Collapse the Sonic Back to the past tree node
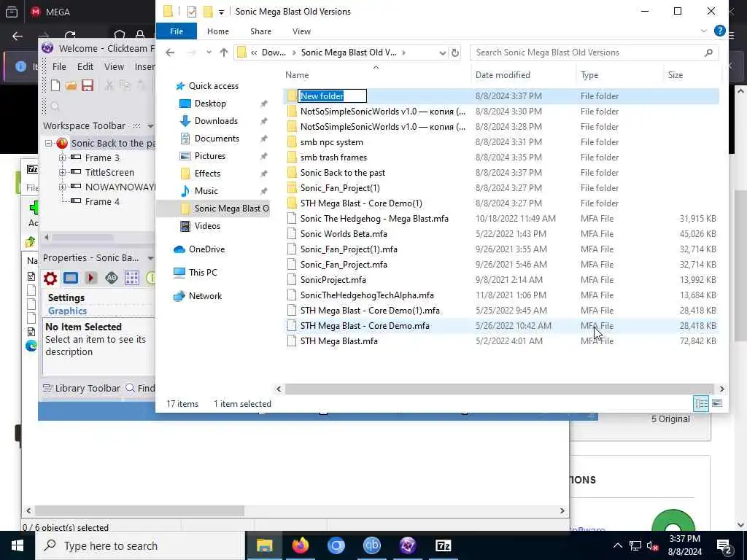 pos(48,143)
